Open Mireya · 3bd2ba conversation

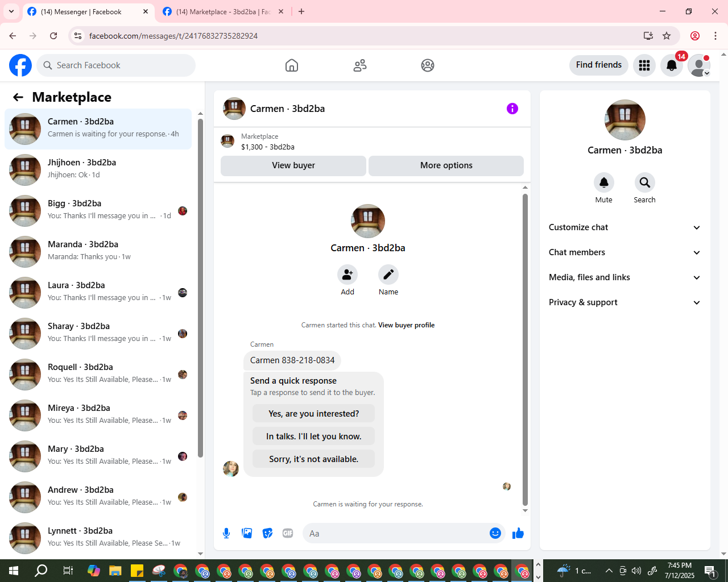point(98,415)
